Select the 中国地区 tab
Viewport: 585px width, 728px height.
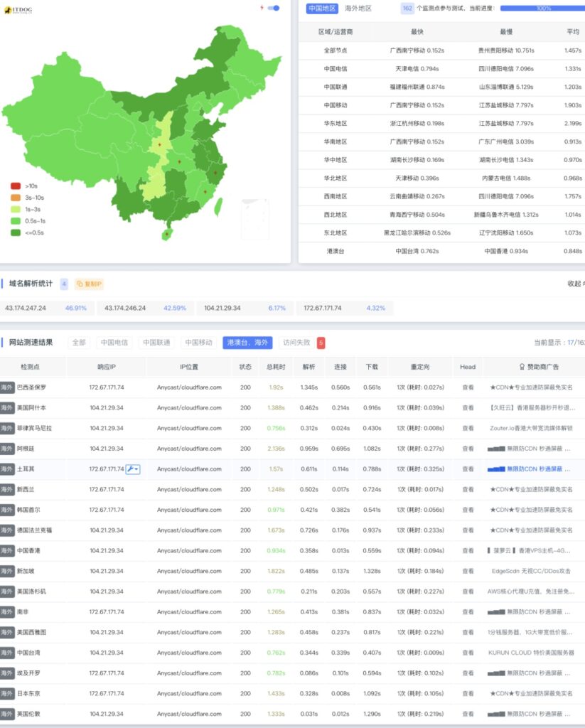[x=322, y=9]
